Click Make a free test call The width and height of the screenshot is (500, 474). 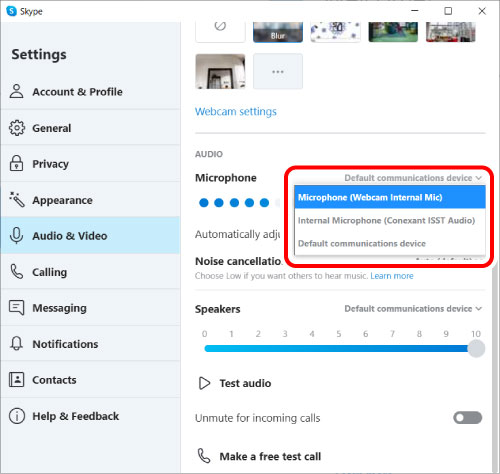tap(270, 456)
